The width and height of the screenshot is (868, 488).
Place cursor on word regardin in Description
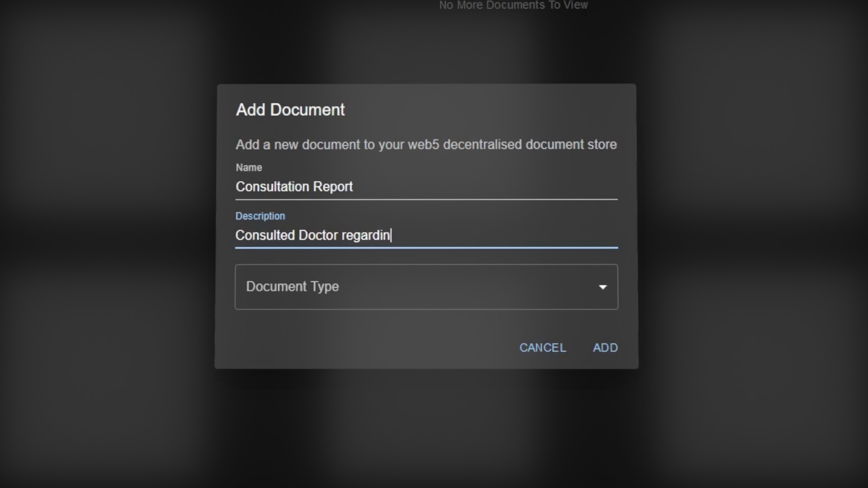coord(366,235)
